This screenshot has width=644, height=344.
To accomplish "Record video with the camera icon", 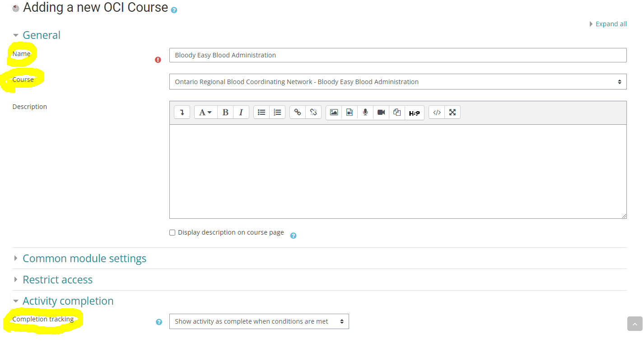I will pos(381,113).
